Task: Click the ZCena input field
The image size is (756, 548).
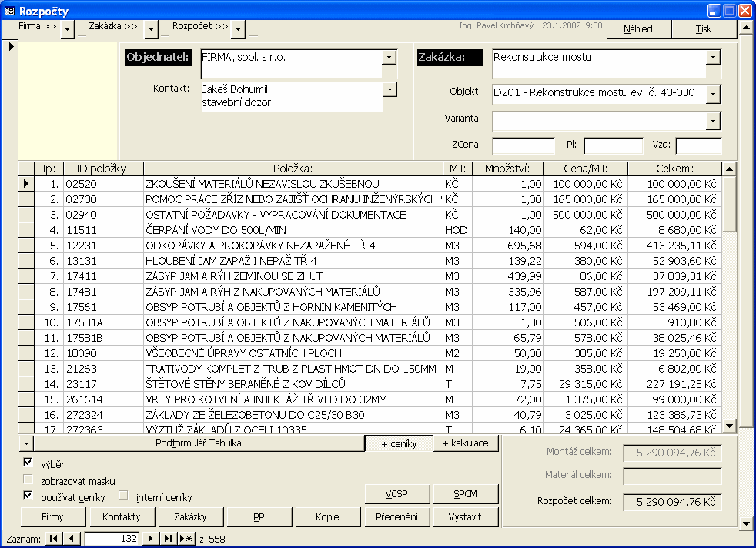Action: click(x=524, y=145)
